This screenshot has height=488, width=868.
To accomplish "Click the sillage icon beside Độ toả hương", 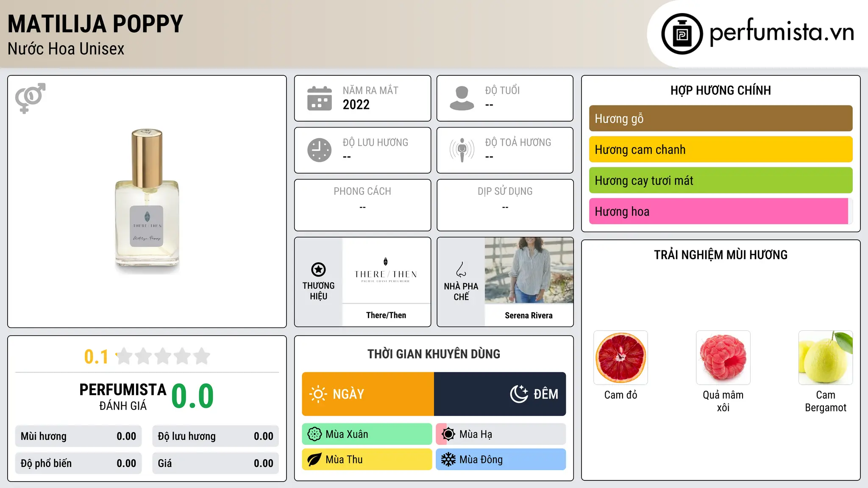I will (x=462, y=150).
